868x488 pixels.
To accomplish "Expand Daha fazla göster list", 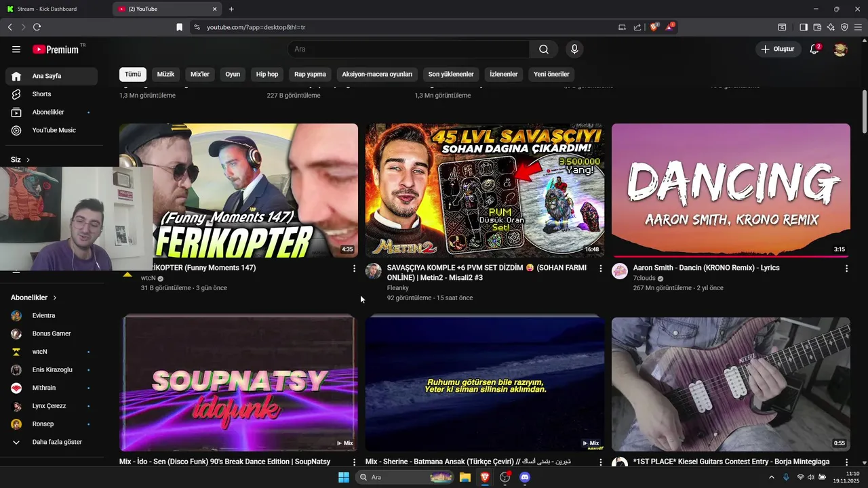I will 52,442.
